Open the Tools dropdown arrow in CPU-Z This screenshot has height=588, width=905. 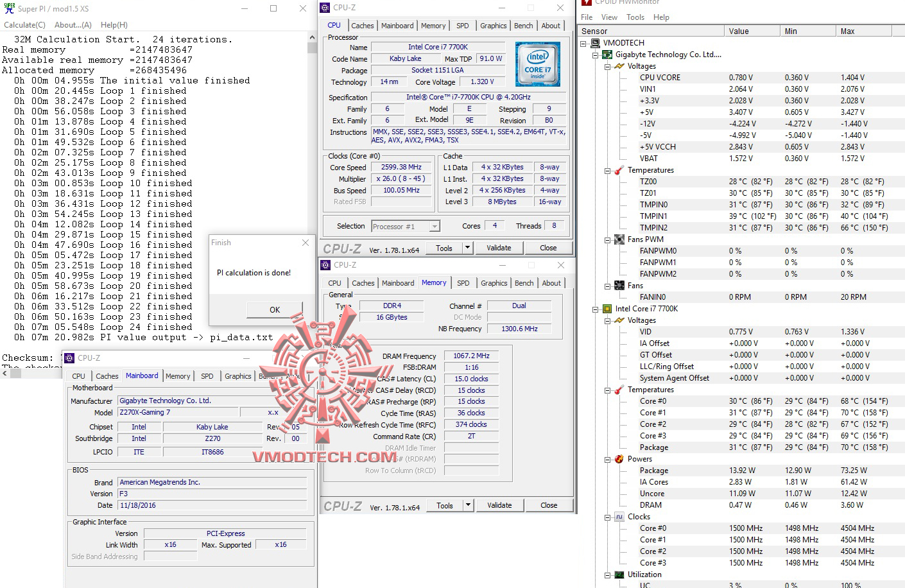point(468,247)
